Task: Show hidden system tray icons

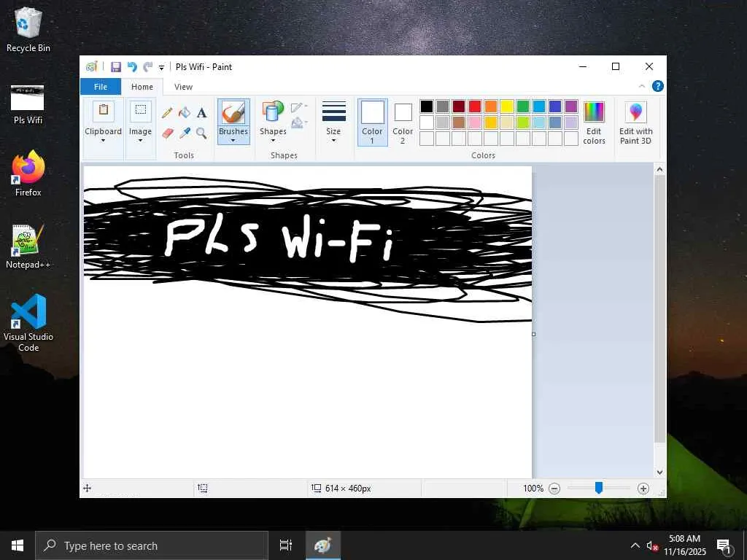Action: click(635, 545)
